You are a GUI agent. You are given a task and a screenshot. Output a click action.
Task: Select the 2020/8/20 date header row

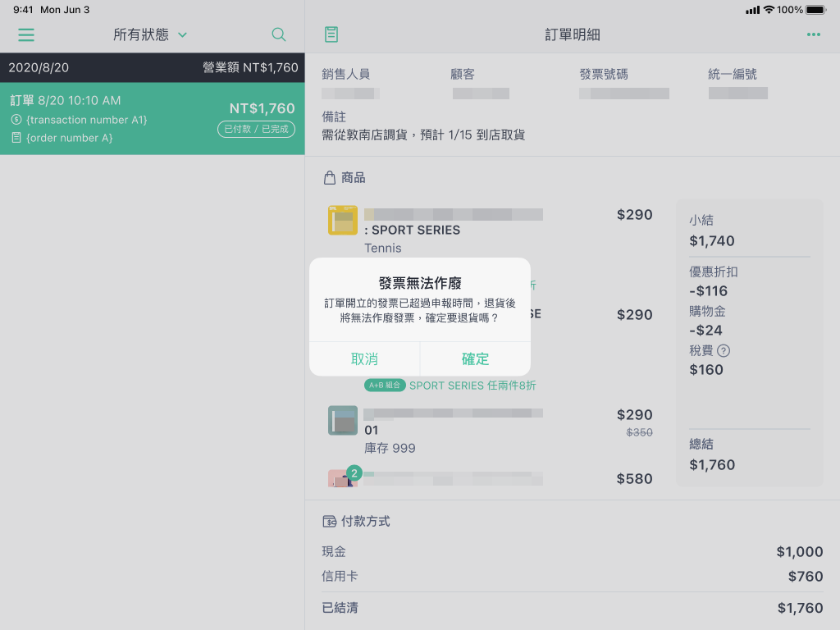152,67
